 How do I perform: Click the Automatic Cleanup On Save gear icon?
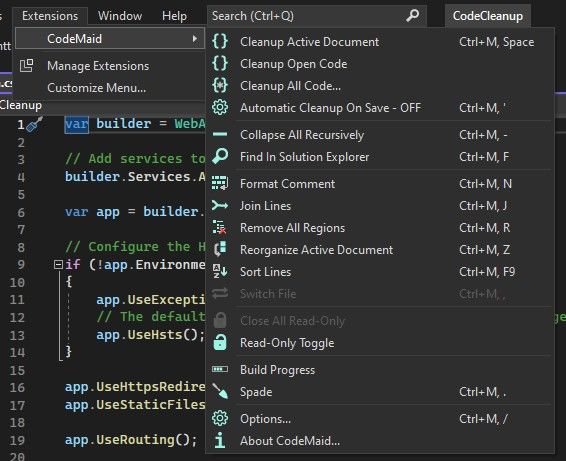[x=220, y=108]
